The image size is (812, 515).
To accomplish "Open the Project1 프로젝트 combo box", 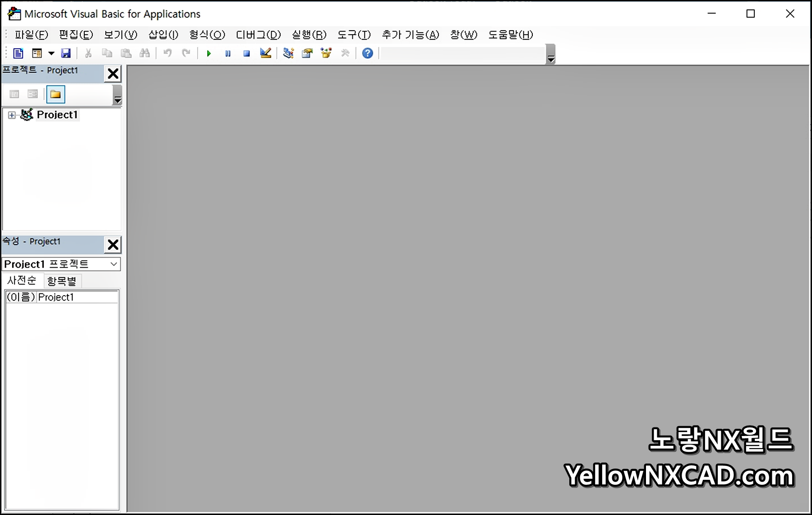I will click(61, 264).
